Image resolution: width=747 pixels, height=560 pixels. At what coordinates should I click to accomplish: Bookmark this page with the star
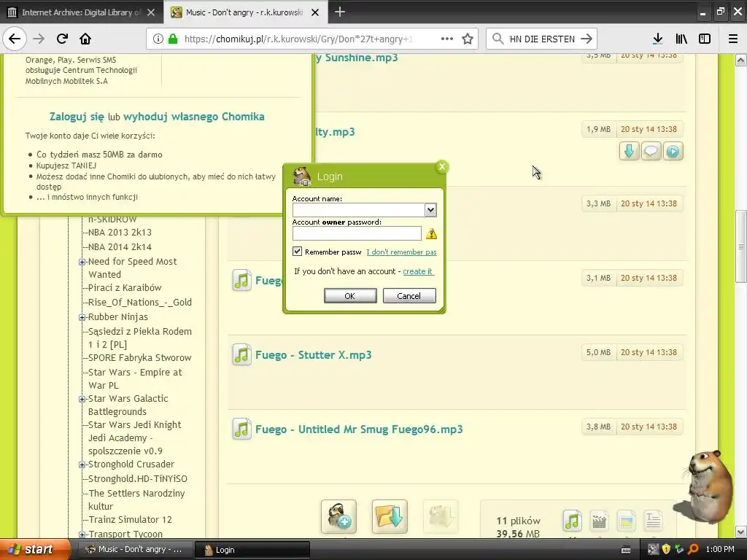(x=468, y=39)
